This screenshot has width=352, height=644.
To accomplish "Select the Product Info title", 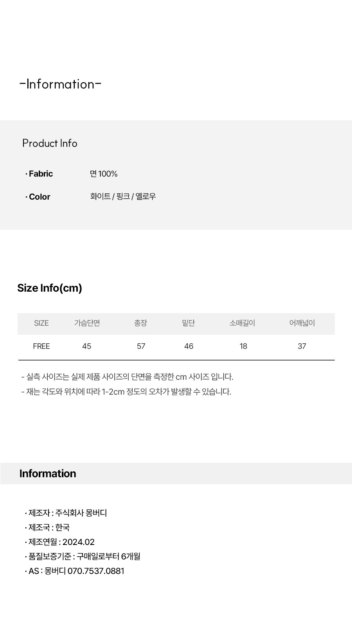I will pos(50,143).
